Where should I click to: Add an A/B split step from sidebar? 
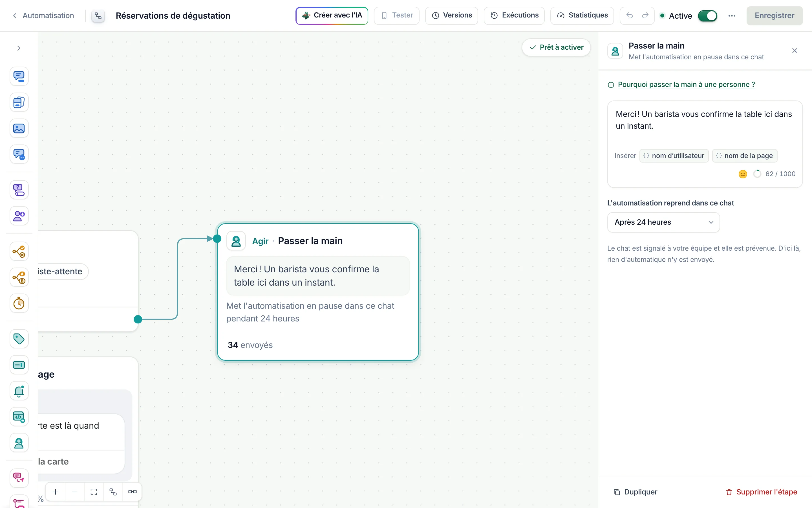coord(19,277)
